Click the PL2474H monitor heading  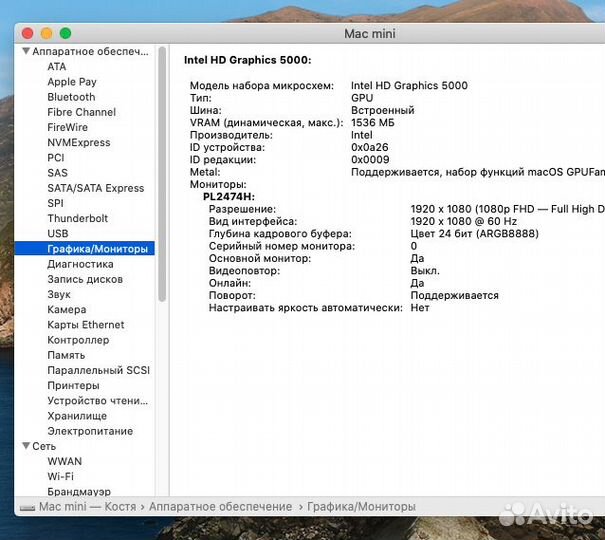(229, 196)
